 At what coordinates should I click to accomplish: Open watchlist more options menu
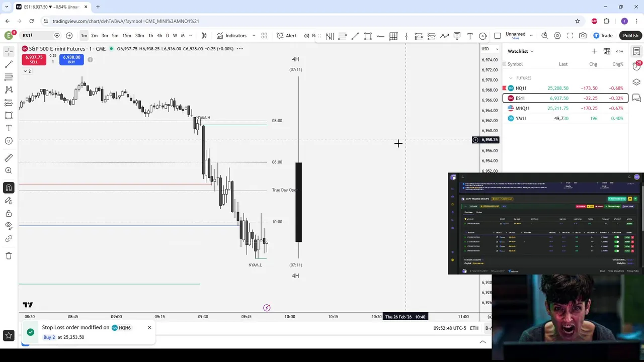click(620, 51)
